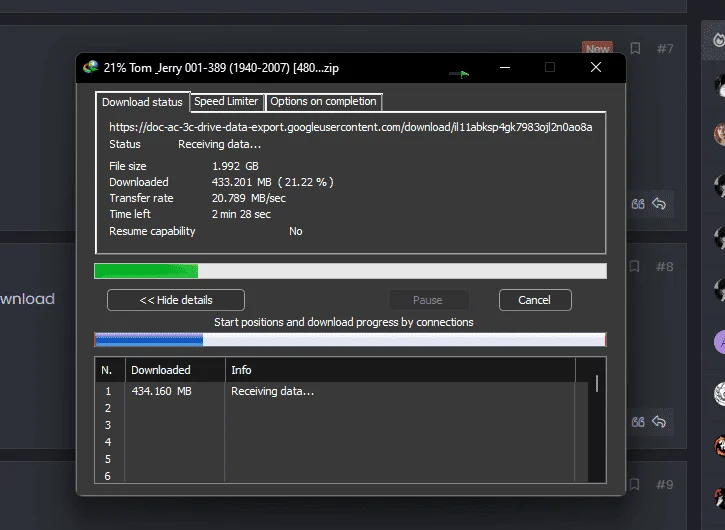Open the Options on completion tab
This screenshot has width=725, height=530.
(x=323, y=101)
